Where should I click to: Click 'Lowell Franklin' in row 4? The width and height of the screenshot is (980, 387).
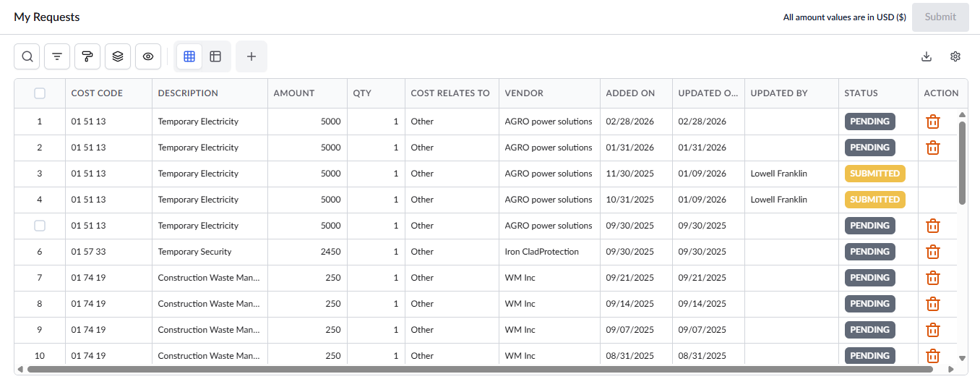[779, 200]
